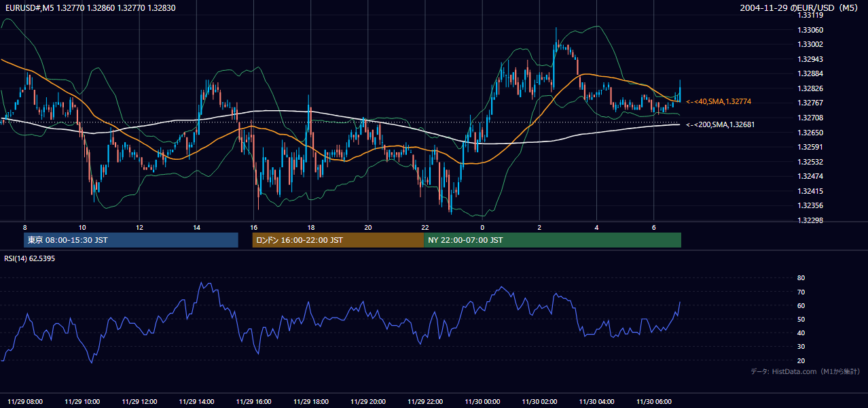
Task: Click price axis value 1.32943
Action: (811, 59)
